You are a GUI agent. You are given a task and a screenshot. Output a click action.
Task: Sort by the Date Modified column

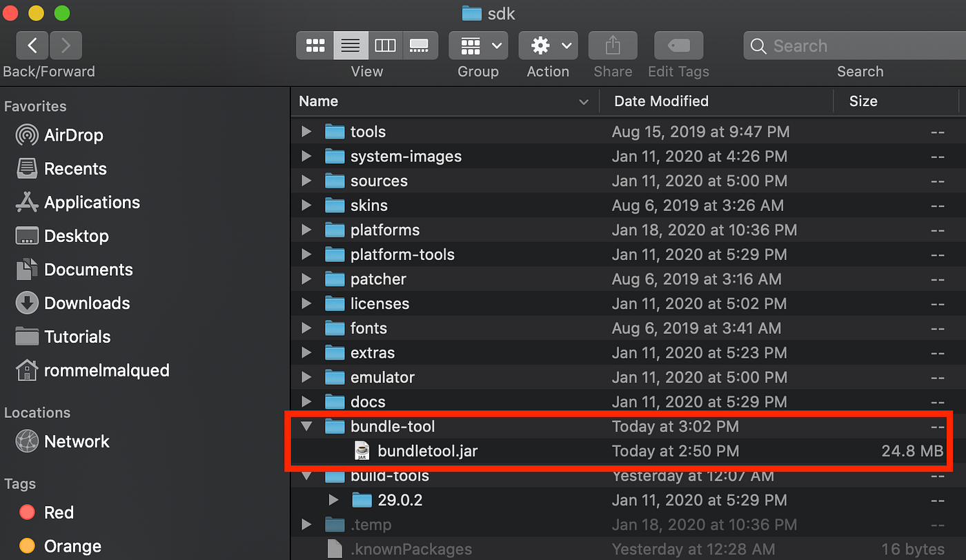[x=661, y=101]
